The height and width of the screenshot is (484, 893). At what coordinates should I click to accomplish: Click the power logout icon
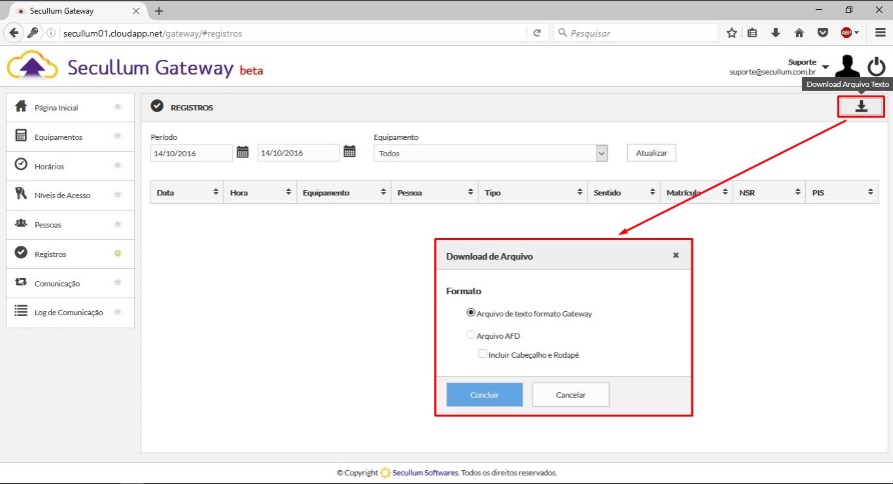(x=876, y=67)
